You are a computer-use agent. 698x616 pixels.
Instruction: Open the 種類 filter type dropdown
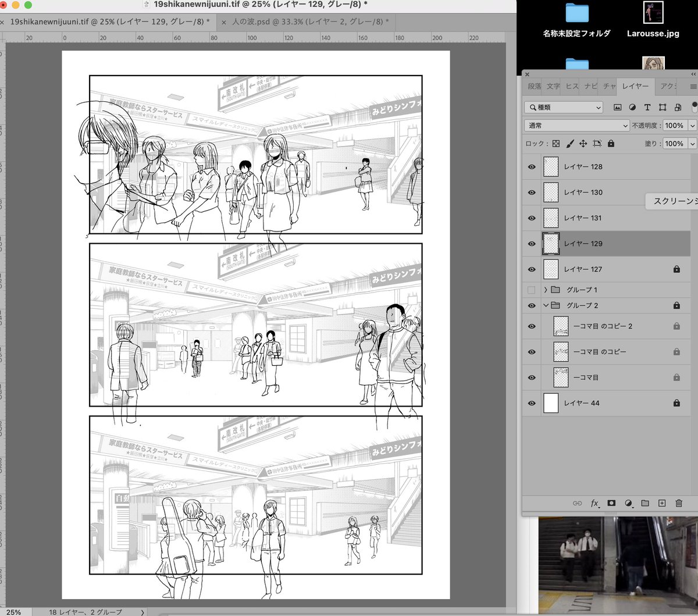click(x=564, y=108)
